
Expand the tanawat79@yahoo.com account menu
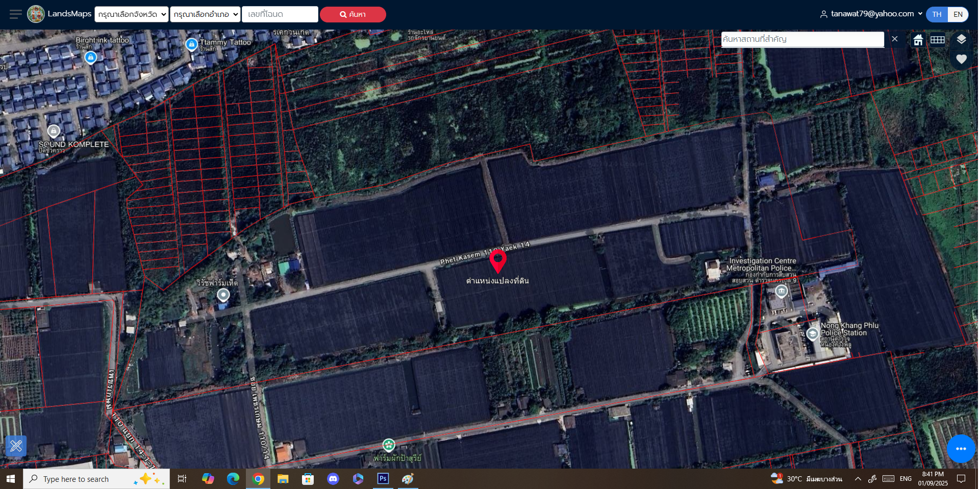pyautogui.click(x=871, y=14)
